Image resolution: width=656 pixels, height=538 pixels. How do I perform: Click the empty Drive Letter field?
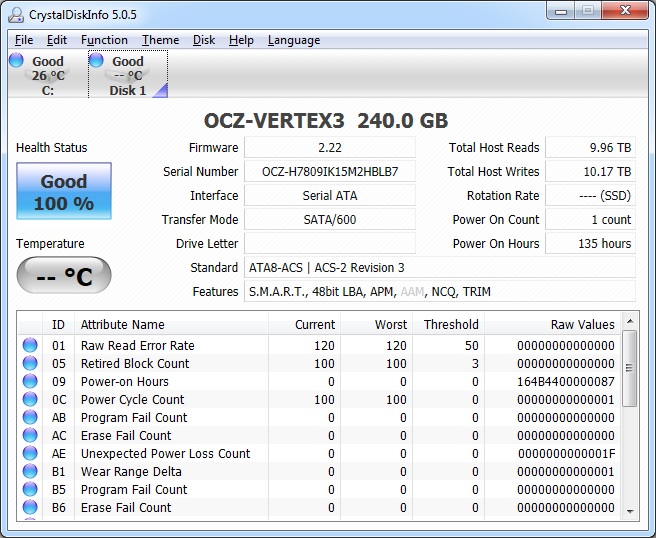(330, 243)
